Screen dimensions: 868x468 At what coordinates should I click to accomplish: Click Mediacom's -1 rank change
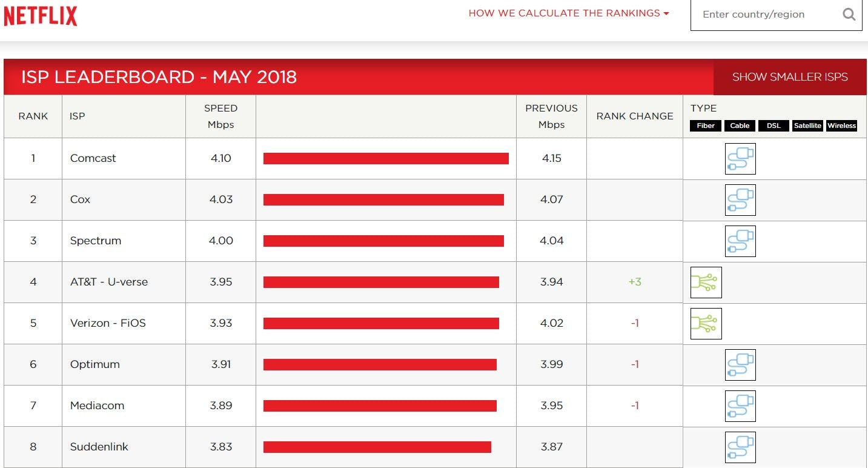point(635,406)
